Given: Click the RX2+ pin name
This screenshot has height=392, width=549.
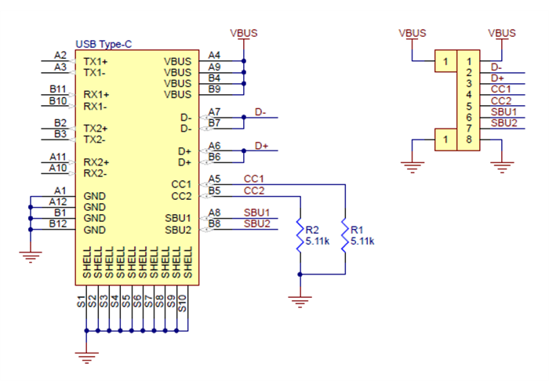Looking at the screenshot, I should [x=96, y=162].
